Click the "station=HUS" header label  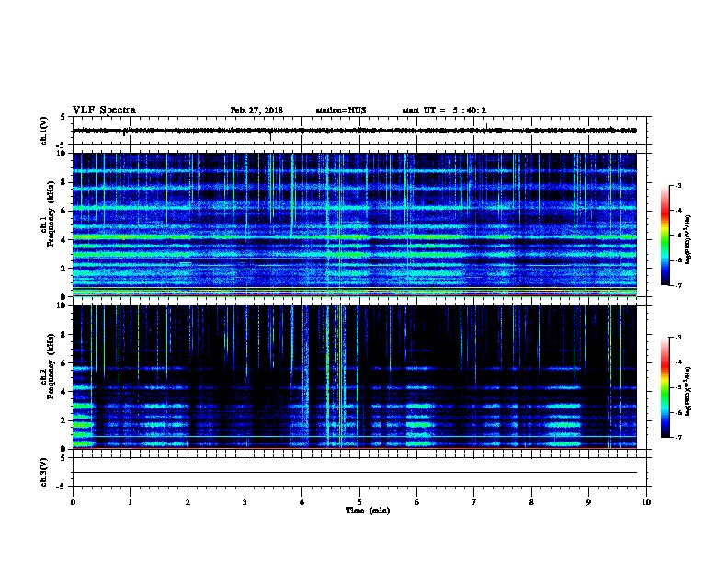tap(341, 110)
